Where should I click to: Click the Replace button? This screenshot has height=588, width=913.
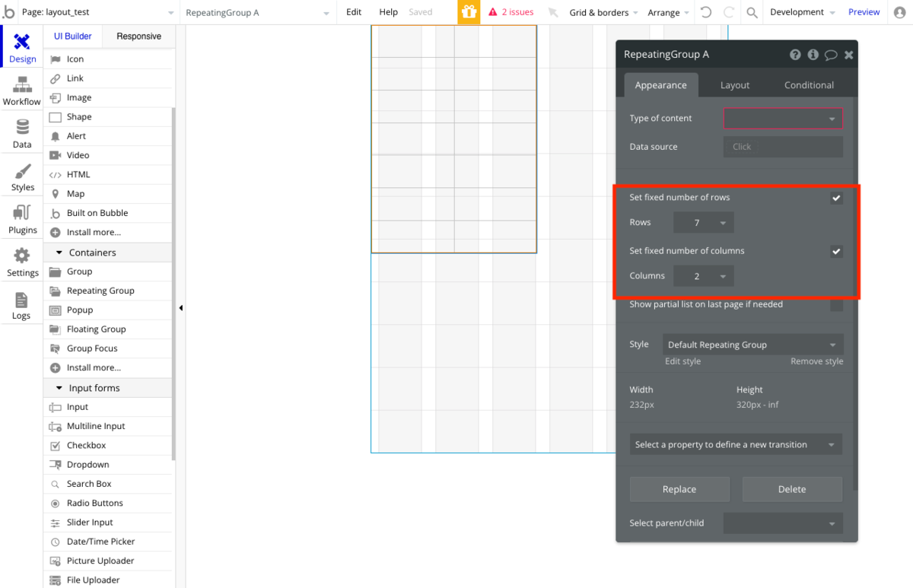(x=679, y=489)
